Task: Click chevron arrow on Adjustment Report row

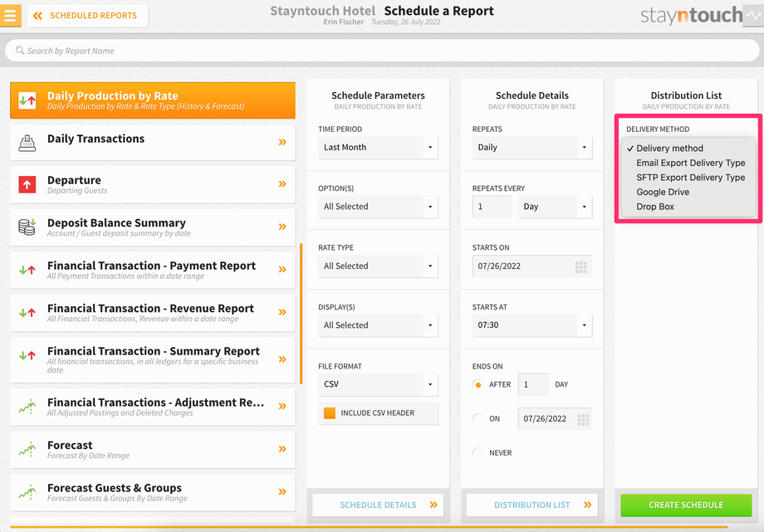Action: 282,406
